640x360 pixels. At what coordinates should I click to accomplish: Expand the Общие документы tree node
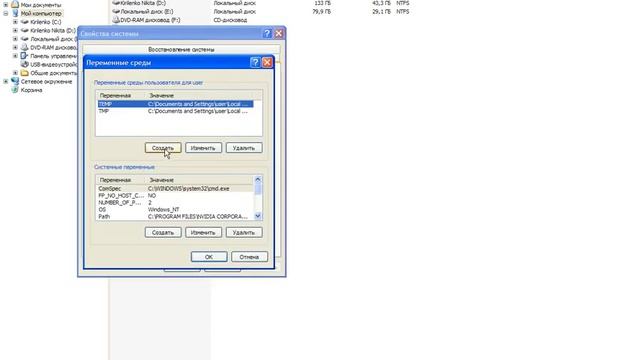[x=16, y=73]
